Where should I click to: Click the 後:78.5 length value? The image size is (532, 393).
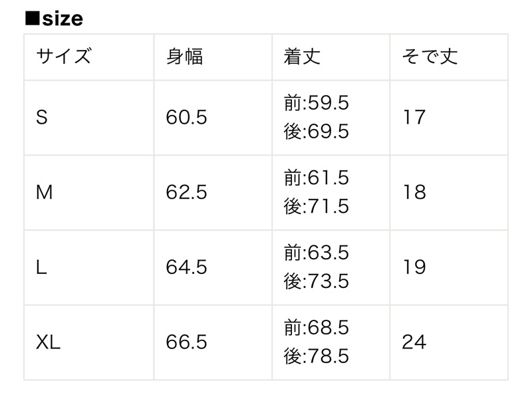(317, 356)
